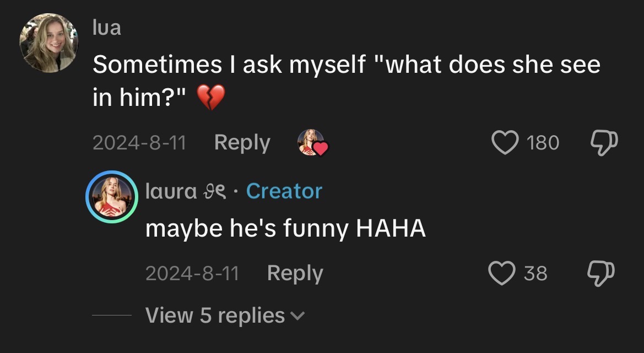This screenshot has height=353, width=644.
Task: Tap the 38 likes count
Action: pyautogui.click(x=535, y=274)
